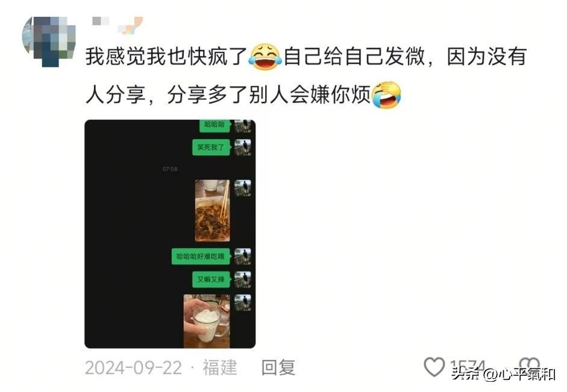This screenshot has height=392, width=567.
Task: Click the avatar beside the 又麻又辣 message
Action: click(243, 279)
